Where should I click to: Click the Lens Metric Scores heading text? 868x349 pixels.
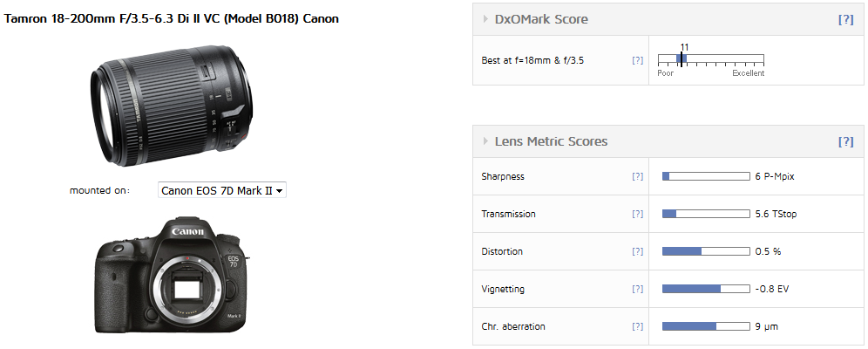coord(552,142)
